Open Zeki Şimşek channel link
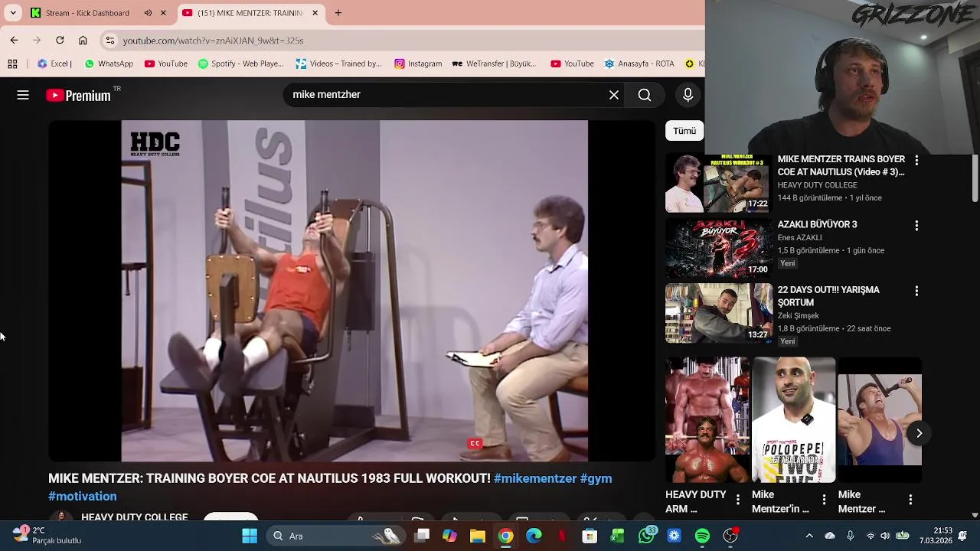 798,315
